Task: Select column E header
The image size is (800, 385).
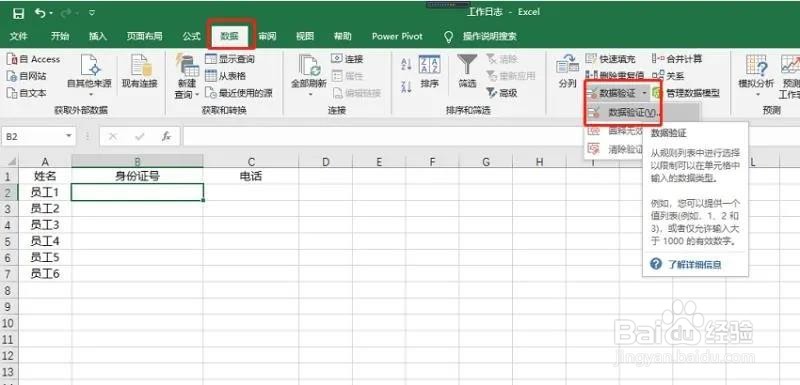Action: tap(379, 162)
